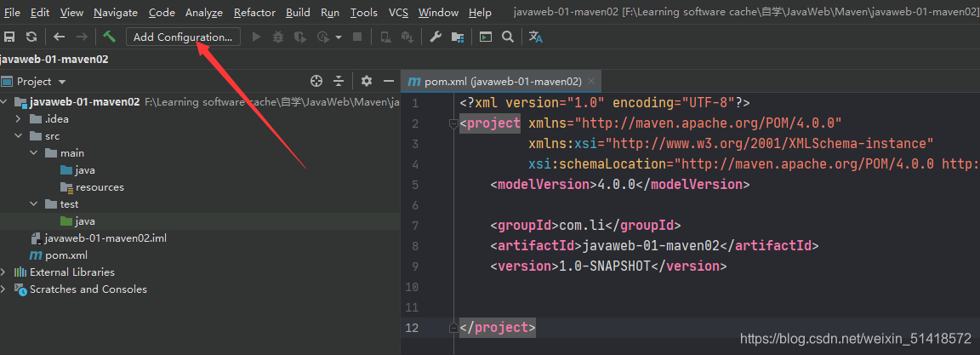Screen dimensions: 980x355
Task: Open the Refactor menu
Action: 254,13
